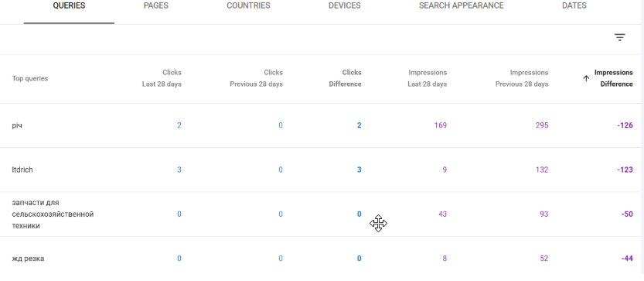Select the Search Appearance tab

(461, 5)
